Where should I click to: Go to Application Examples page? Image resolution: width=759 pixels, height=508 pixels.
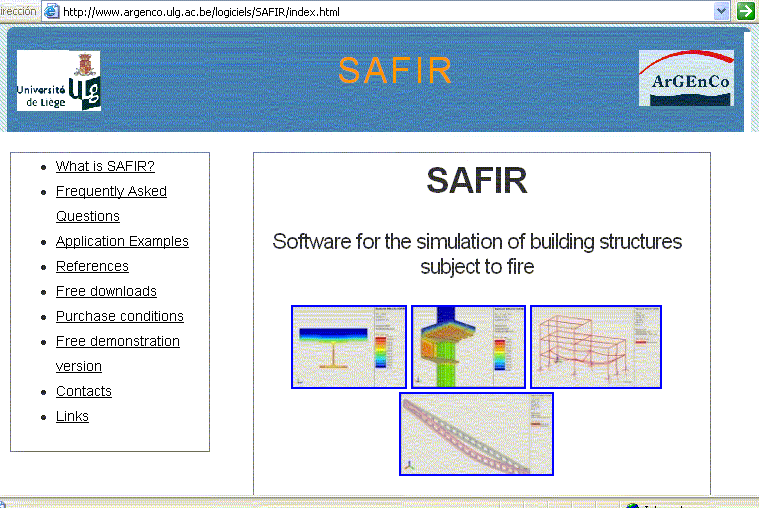tap(122, 241)
